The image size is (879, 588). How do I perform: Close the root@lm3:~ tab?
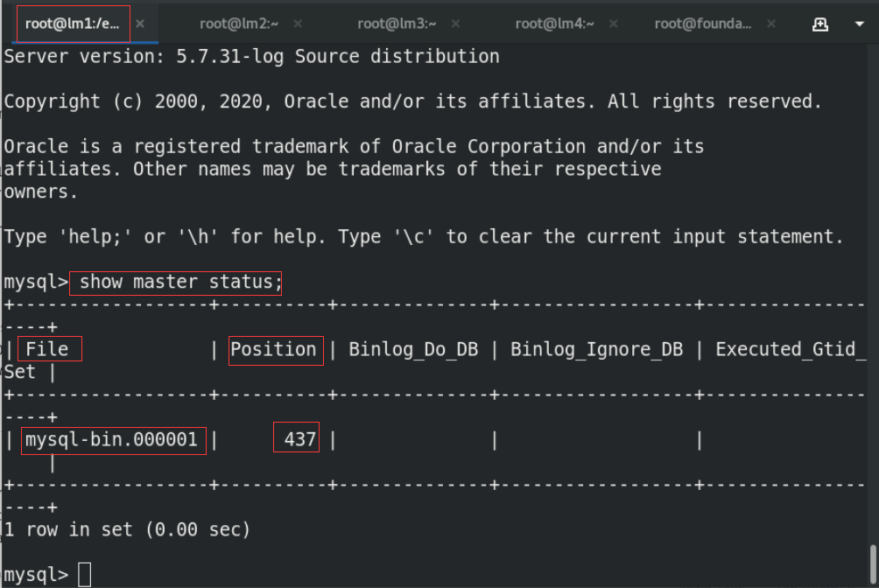(x=455, y=24)
